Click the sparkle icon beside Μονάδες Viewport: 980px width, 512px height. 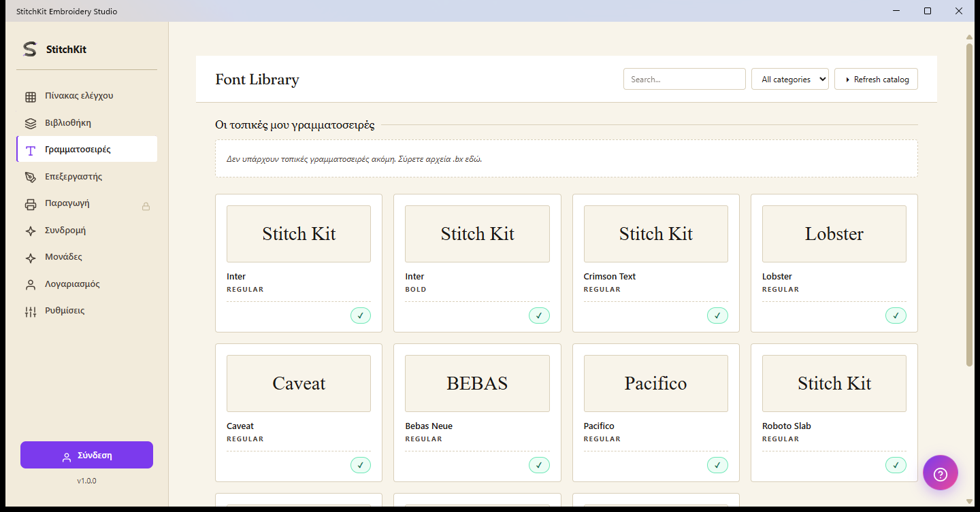pos(31,258)
